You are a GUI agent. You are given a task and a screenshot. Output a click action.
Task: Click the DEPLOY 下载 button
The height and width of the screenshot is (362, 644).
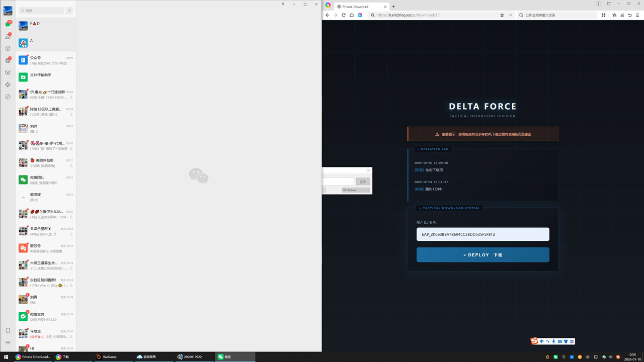(x=482, y=255)
